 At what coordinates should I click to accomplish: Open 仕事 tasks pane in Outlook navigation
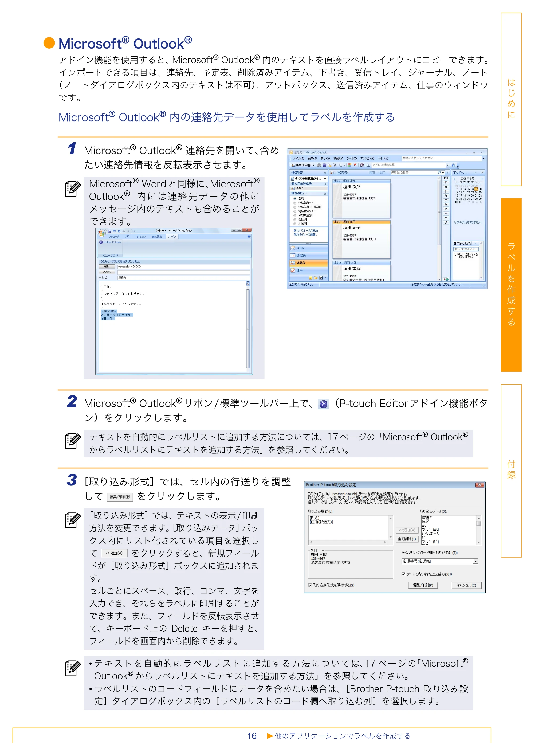pos(309,270)
